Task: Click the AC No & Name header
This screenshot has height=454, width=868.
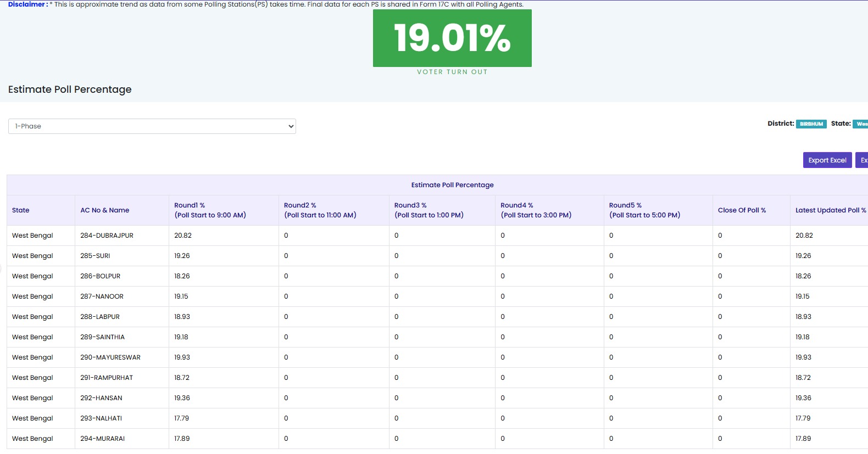Action: point(105,210)
